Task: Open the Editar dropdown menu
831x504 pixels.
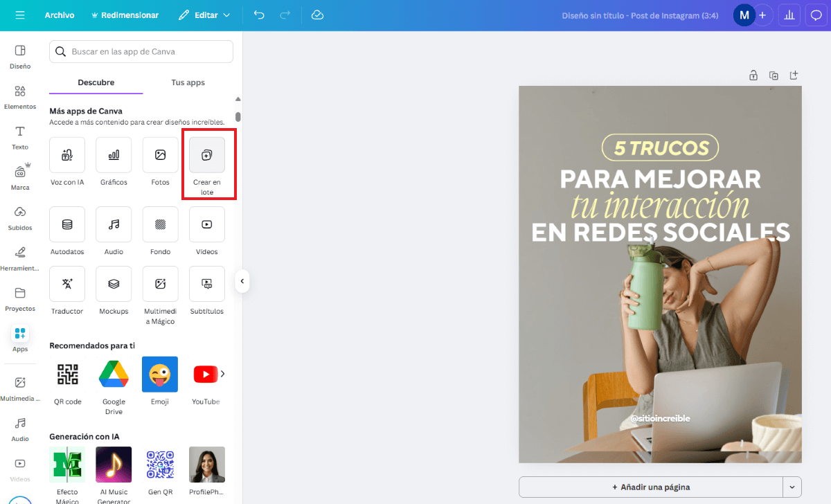Action: [x=204, y=14]
